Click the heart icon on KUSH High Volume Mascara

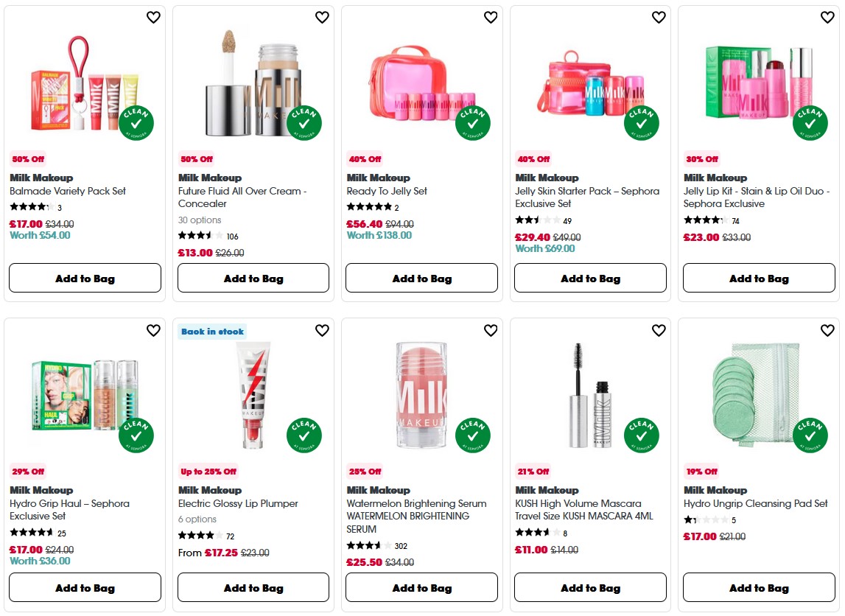[659, 330]
